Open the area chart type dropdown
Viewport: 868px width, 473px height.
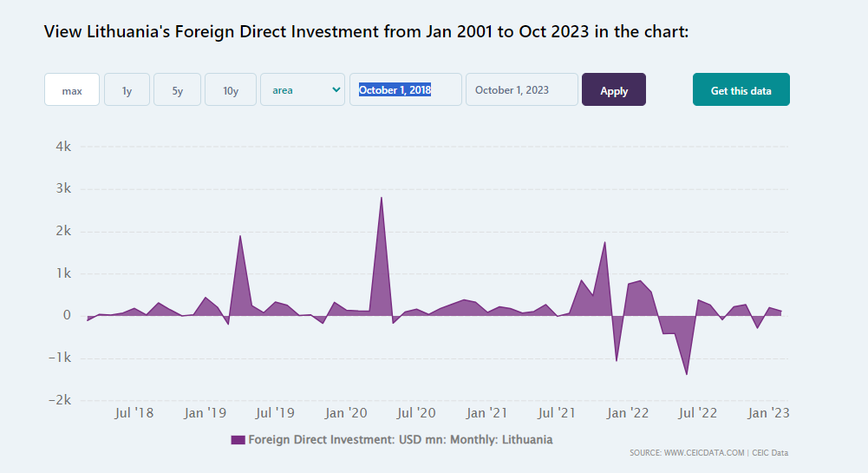(303, 89)
